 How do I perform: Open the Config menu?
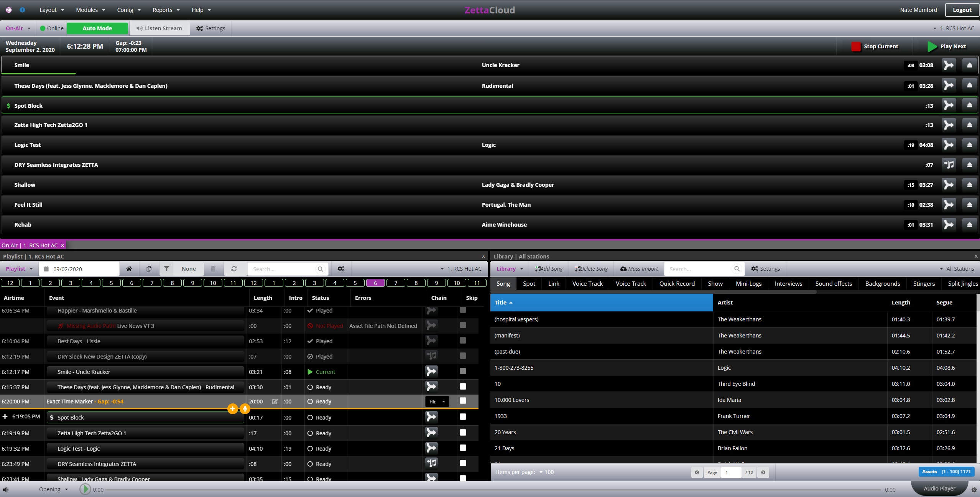[129, 10]
